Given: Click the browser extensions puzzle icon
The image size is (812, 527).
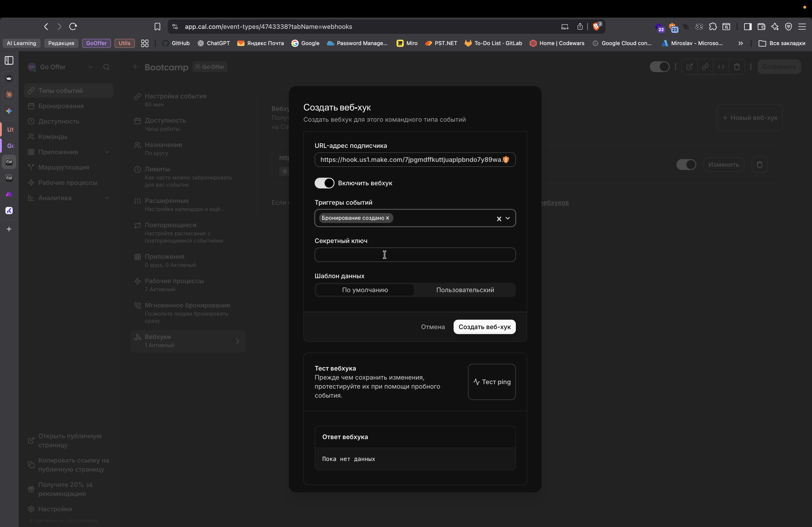Looking at the screenshot, I should tap(713, 27).
